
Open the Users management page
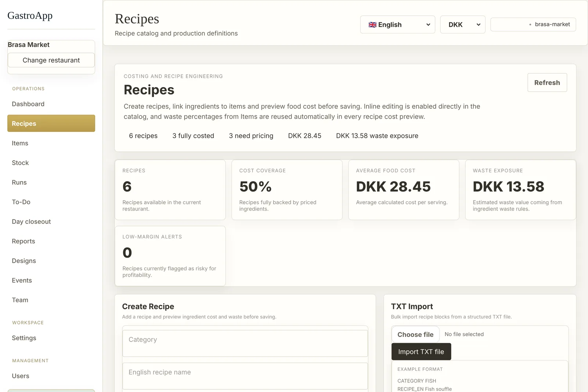[x=51, y=376]
